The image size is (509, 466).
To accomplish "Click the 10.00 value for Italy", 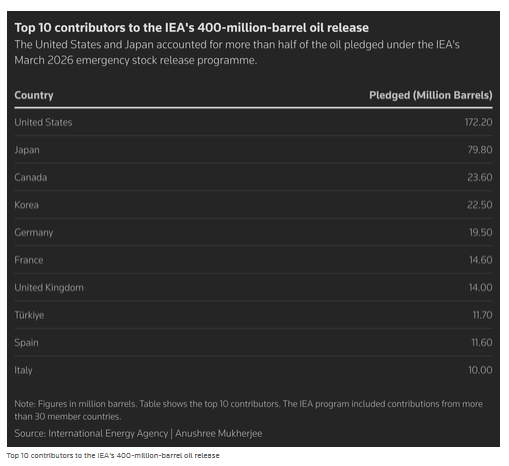I will tap(480, 370).
